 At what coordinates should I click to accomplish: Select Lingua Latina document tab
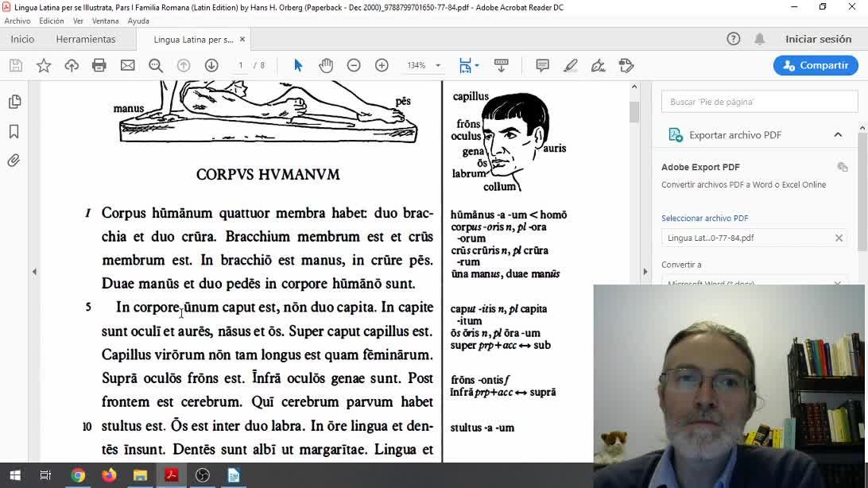192,40
